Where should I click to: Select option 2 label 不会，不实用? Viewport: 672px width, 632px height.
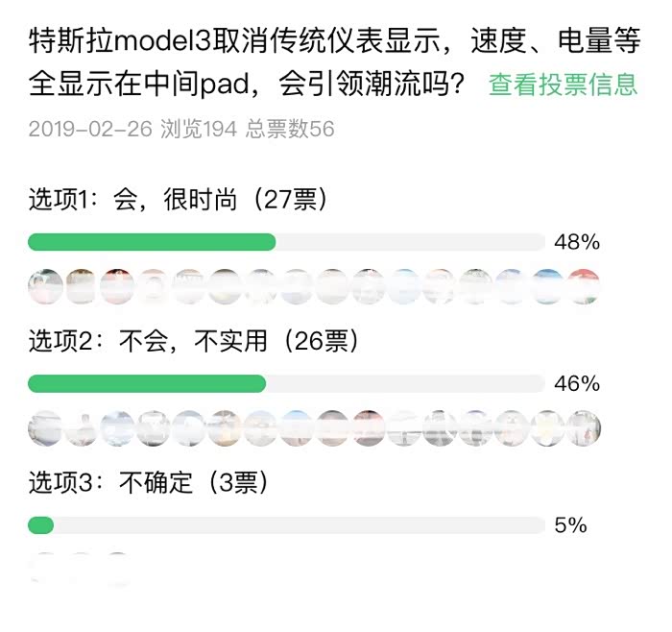[x=192, y=340]
